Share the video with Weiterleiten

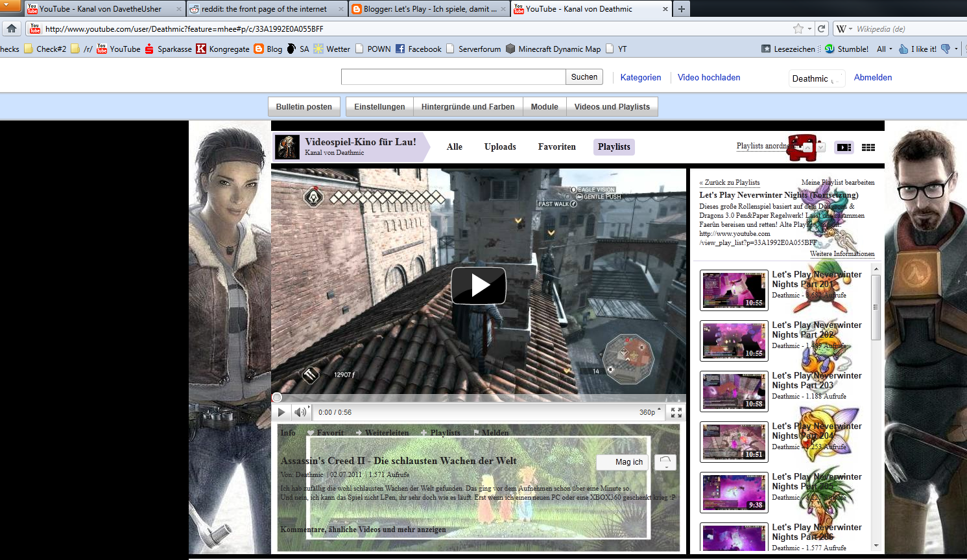tap(383, 433)
